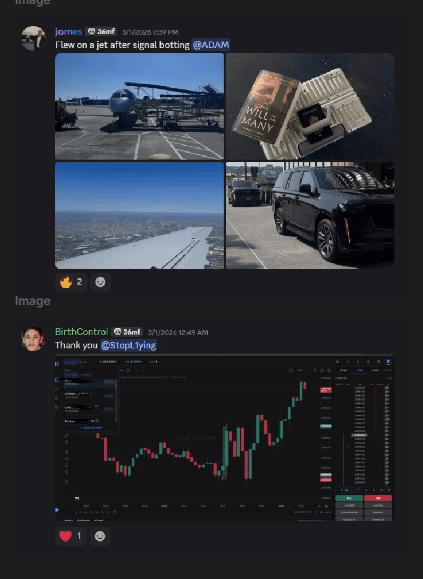The width and height of the screenshot is (423, 579).
Task: Add reaction under BirthControl's chart post
Action: point(100,536)
